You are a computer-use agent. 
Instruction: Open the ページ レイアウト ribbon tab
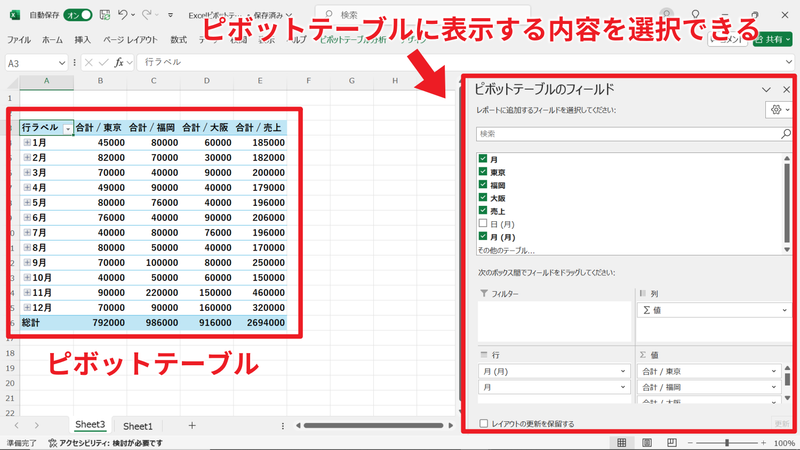[x=130, y=40]
